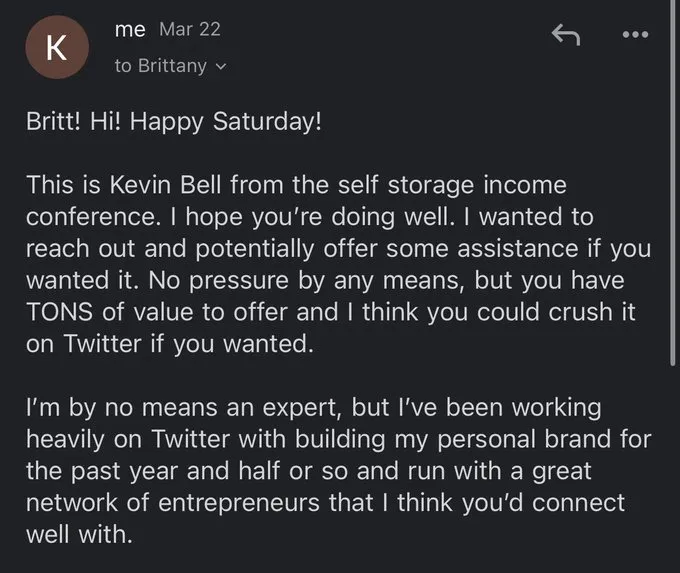Tap the word "entrepreneurs" in last paragraph
This screenshot has height=573, width=680.
239,503
